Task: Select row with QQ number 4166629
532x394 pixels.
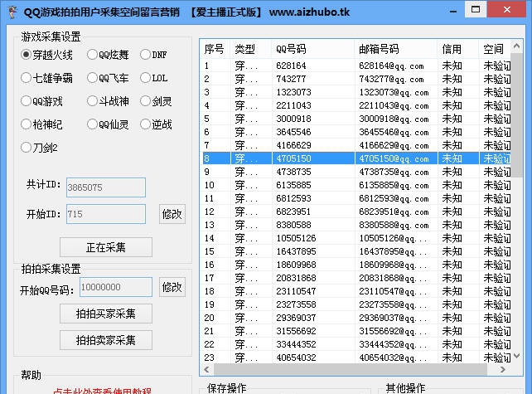Action: (355, 145)
